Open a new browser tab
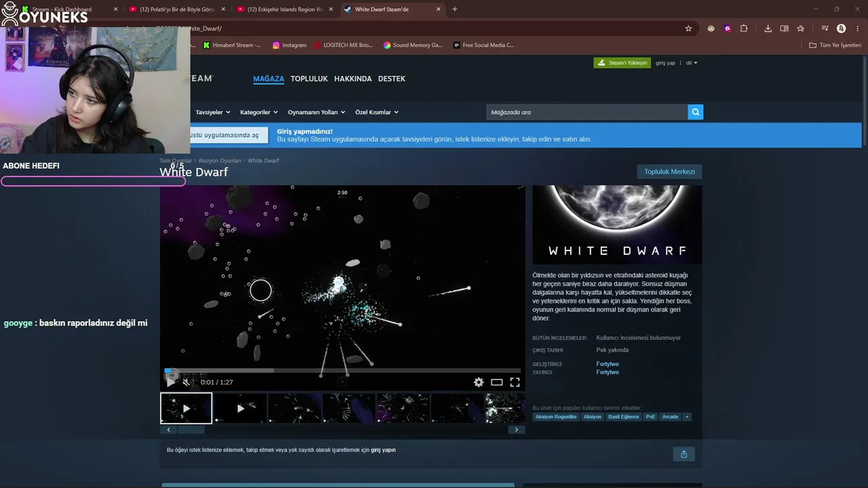The image size is (868, 488). [x=454, y=9]
